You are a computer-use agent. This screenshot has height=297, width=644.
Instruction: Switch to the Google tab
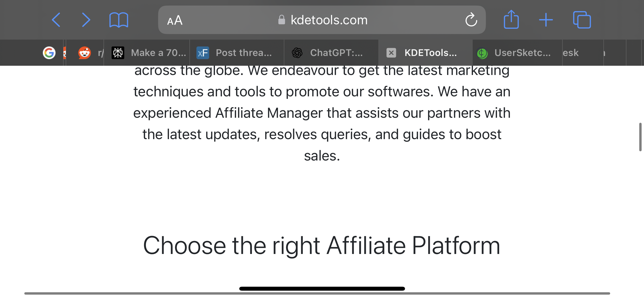coord(49,53)
